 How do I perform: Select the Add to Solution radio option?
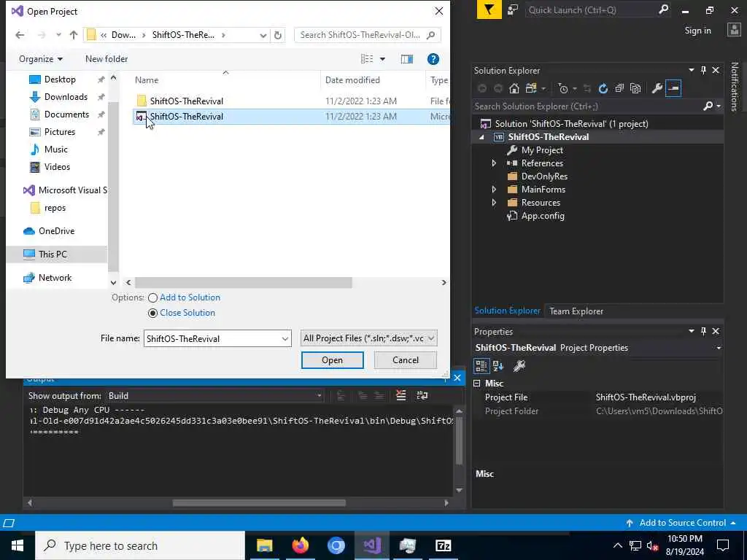click(152, 297)
